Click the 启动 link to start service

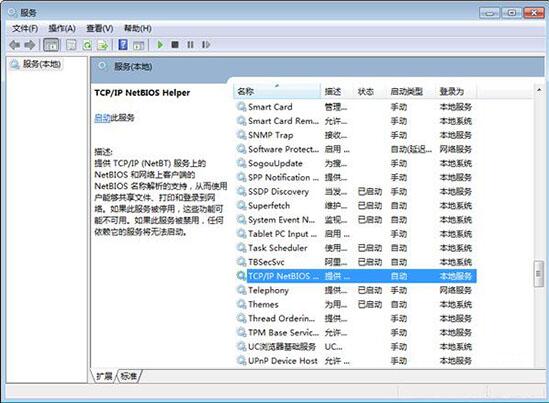pos(102,118)
